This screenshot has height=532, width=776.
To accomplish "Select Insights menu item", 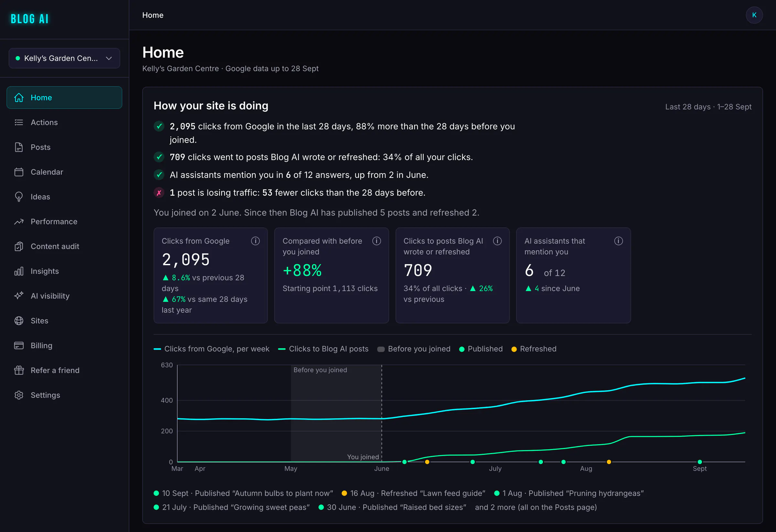I will 64,271.
